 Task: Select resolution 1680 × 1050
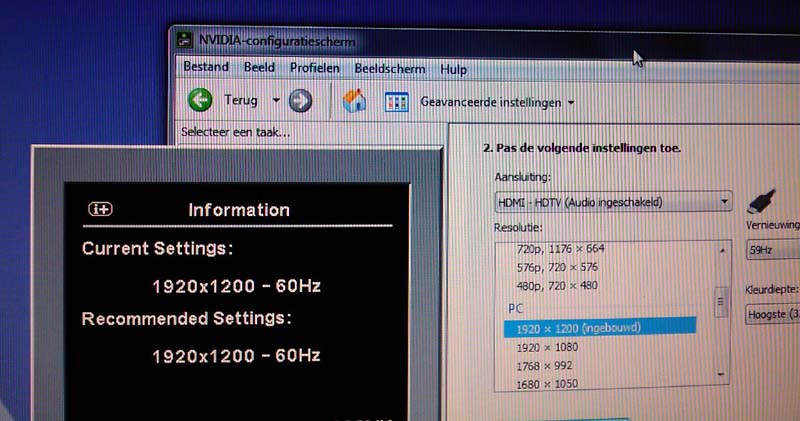(x=547, y=383)
